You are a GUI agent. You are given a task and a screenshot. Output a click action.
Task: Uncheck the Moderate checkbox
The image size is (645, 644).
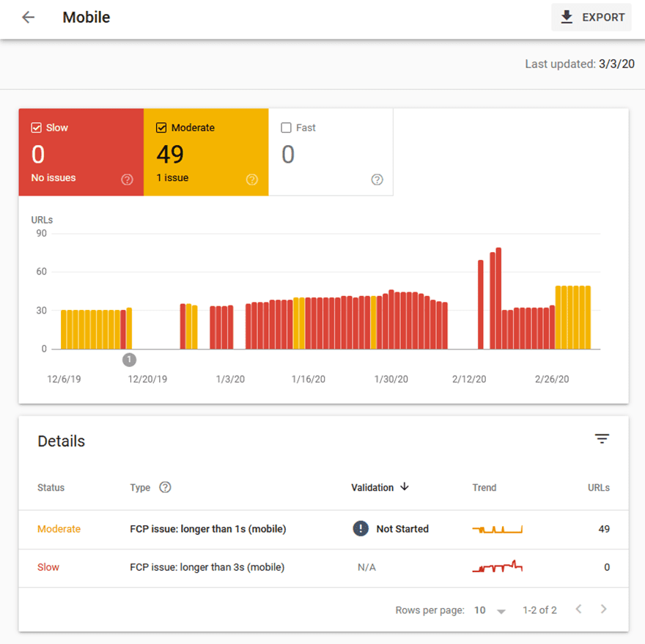pyautogui.click(x=161, y=127)
